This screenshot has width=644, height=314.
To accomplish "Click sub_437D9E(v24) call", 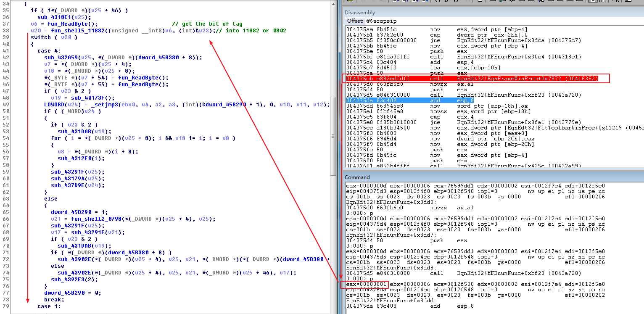I will point(78,185).
